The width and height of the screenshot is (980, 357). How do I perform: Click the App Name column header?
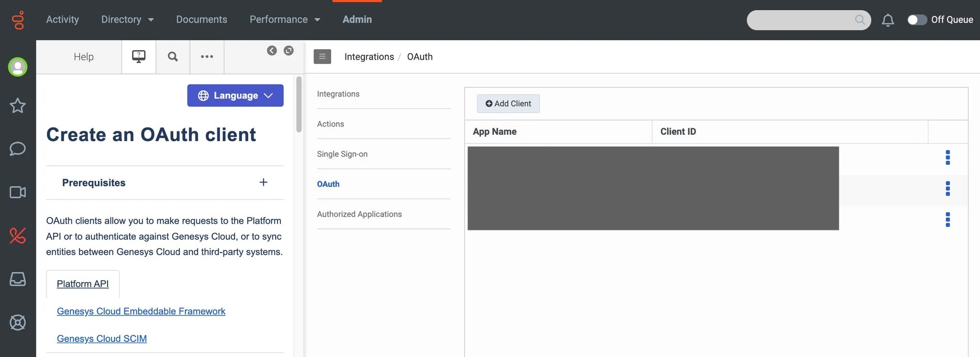(x=494, y=132)
